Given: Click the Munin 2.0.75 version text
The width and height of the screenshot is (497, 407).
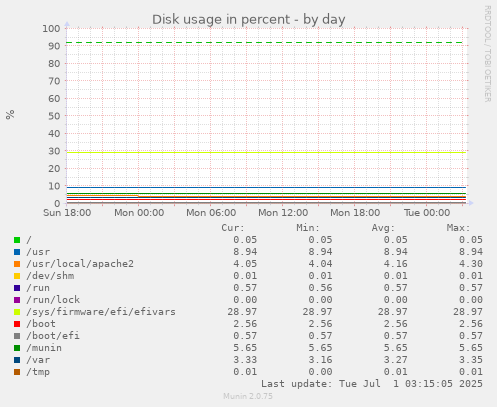Looking at the screenshot, I should tap(248, 396).
